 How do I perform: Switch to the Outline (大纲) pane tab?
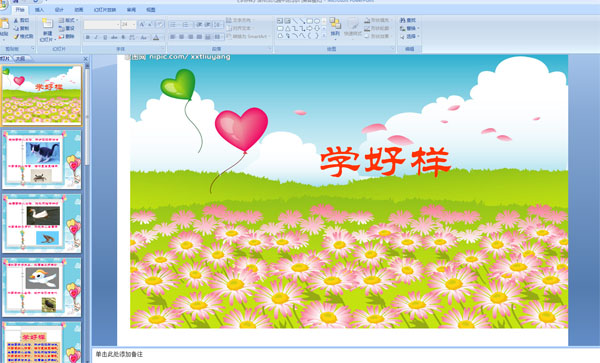20,59
